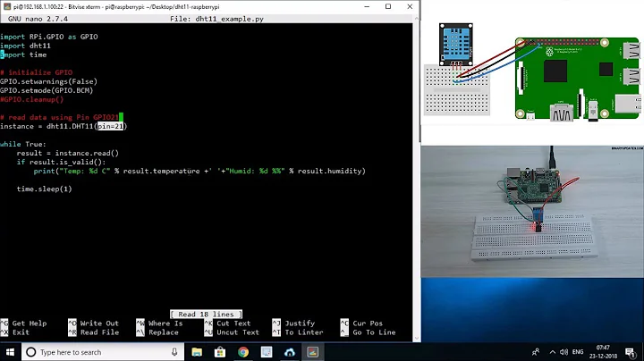Click the 'import dht11' line

pos(25,46)
